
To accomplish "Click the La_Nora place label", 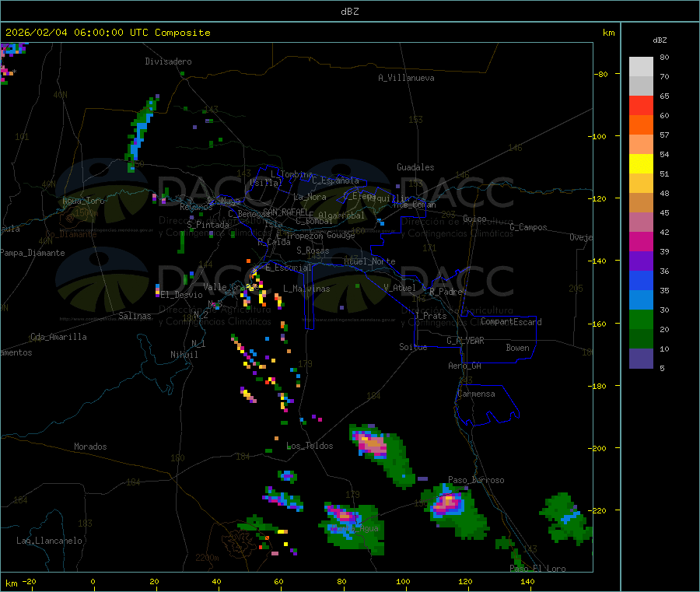I will click(x=310, y=197).
